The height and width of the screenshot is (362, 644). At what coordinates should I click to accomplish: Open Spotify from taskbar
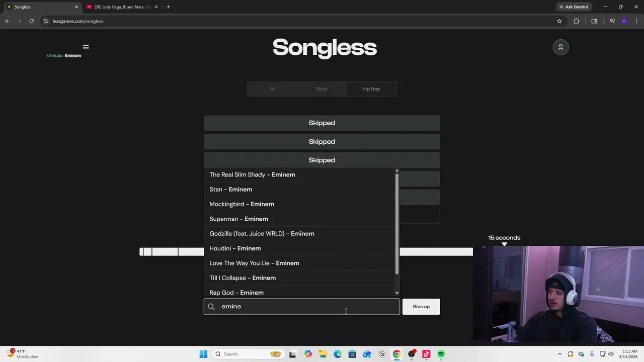(x=441, y=354)
